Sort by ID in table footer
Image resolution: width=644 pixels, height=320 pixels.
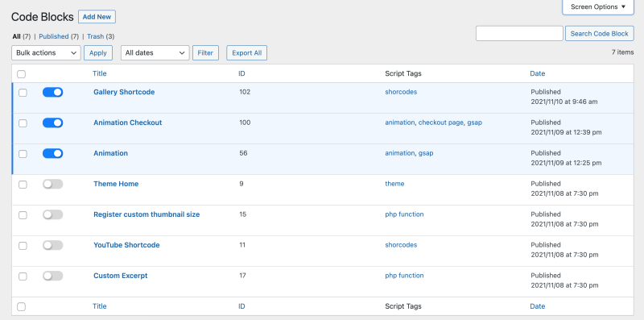click(242, 306)
